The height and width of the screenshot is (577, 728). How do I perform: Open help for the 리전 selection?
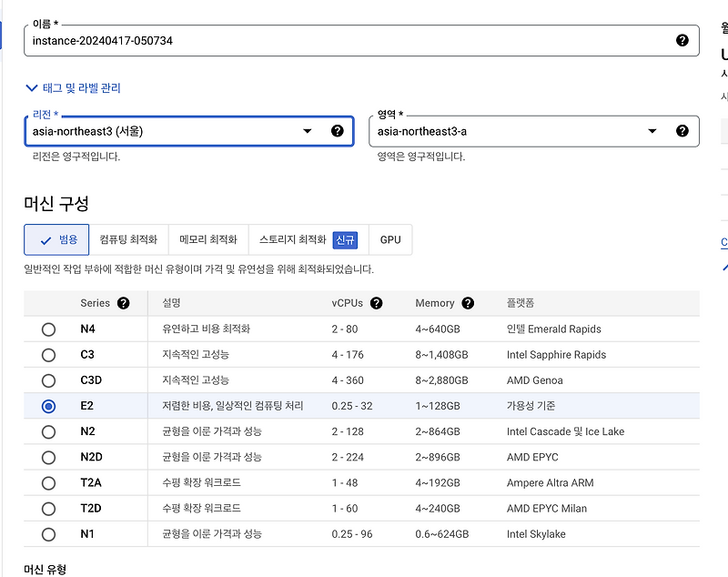(x=338, y=130)
